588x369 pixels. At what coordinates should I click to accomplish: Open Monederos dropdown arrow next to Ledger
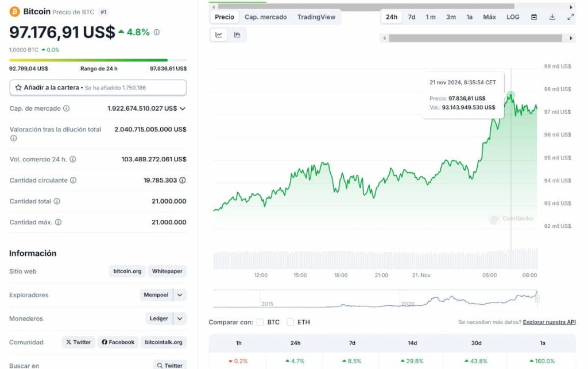[180, 318]
